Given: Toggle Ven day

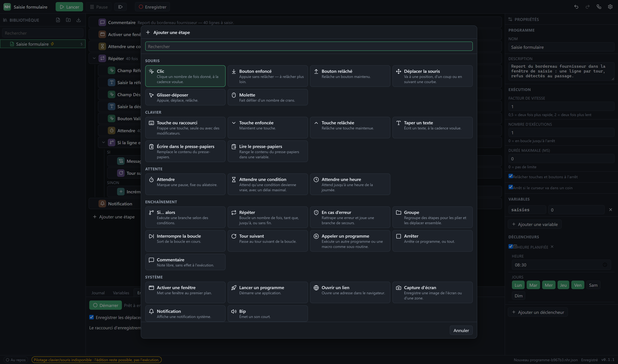Looking at the screenshot, I should tap(578, 285).
